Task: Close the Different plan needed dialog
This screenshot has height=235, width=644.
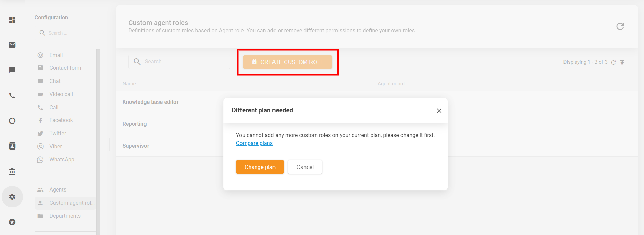Action: [x=439, y=111]
